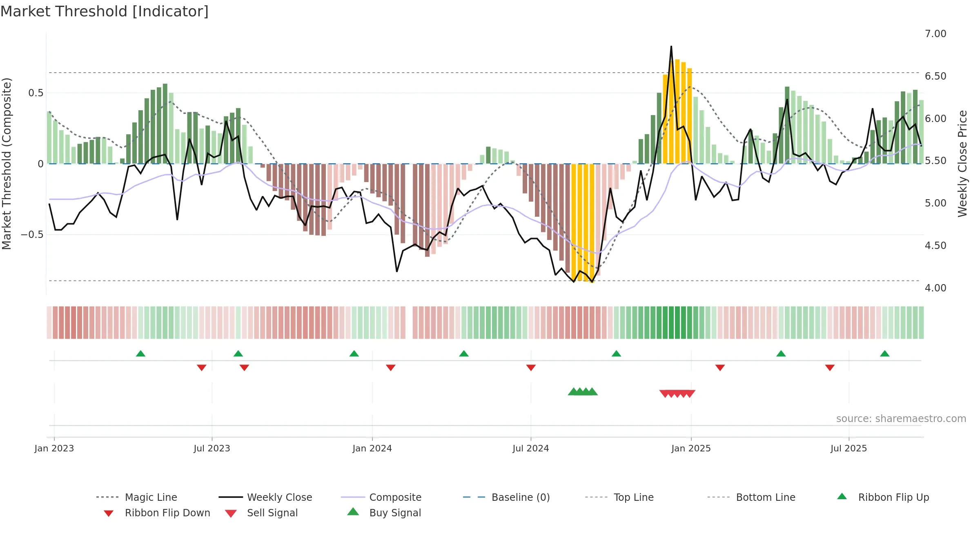Click the weekly close price peak near 6.85
Image resolution: width=980 pixels, height=551 pixels.
(x=671, y=47)
